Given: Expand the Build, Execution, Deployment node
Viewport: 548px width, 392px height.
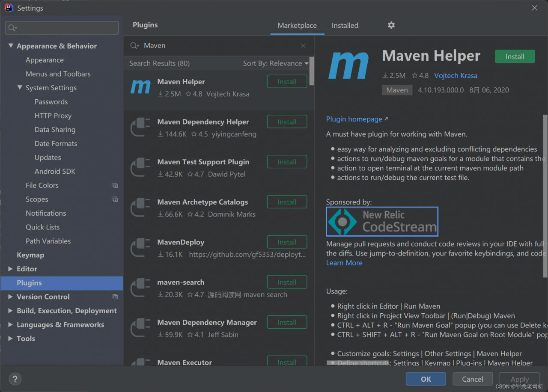Looking at the screenshot, I should (11, 311).
